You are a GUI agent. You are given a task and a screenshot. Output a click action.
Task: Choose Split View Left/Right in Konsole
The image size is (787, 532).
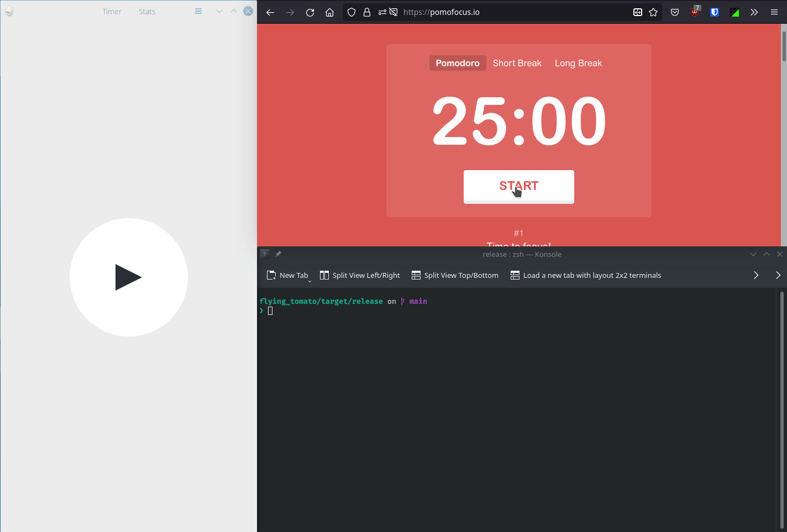360,275
